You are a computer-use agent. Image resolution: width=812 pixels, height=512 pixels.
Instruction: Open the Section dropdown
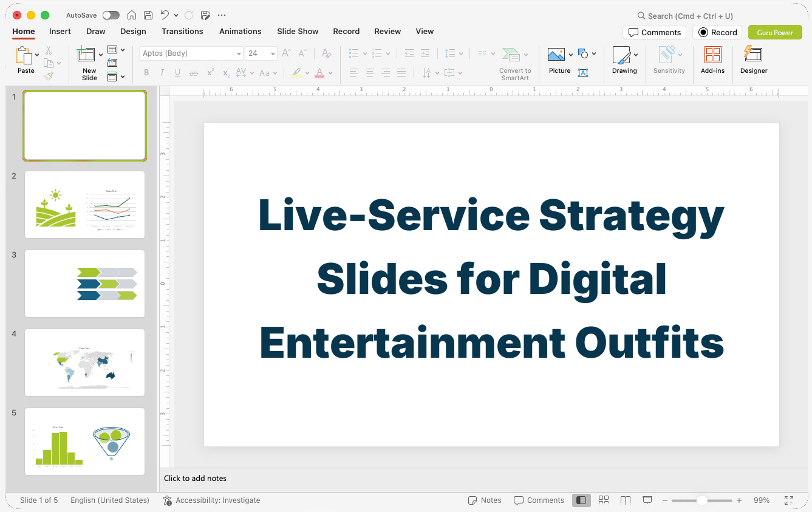pos(116,77)
